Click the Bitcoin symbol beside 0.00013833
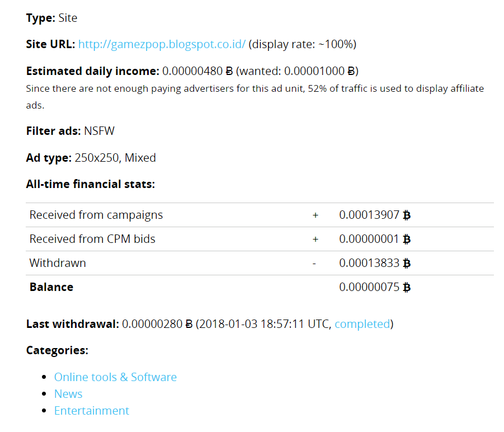The width and height of the screenshot is (504, 432). click(407, 263)
